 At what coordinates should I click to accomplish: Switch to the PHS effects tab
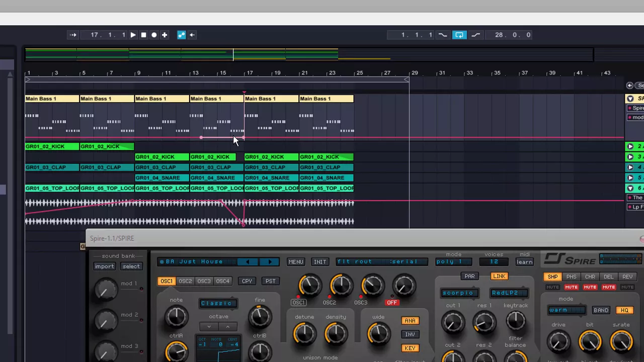tap(571, 277)
